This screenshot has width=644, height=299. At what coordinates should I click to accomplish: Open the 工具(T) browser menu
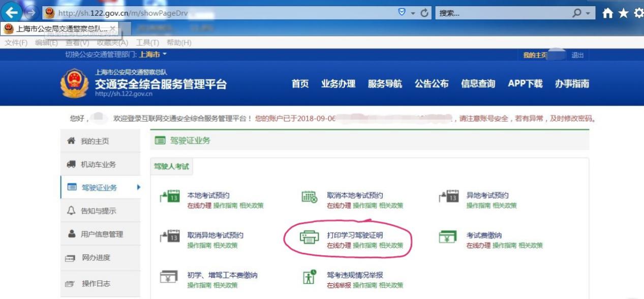click(147, 43)
